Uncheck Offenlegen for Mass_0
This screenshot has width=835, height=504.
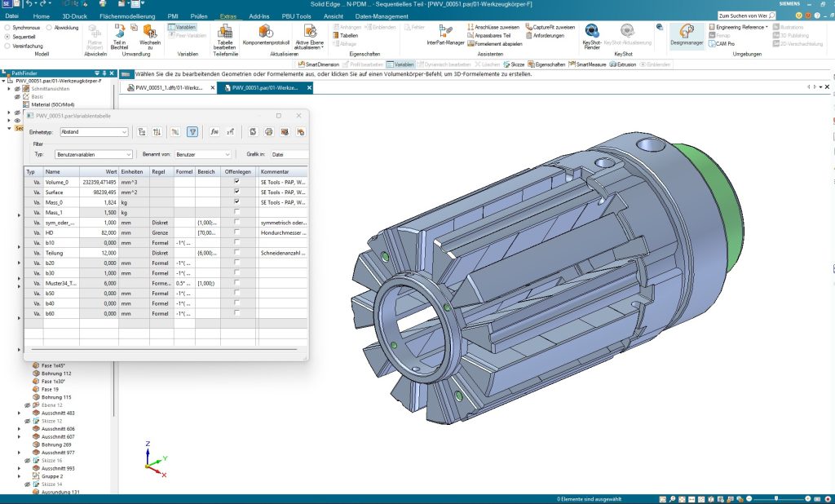[x=237, y=202]
